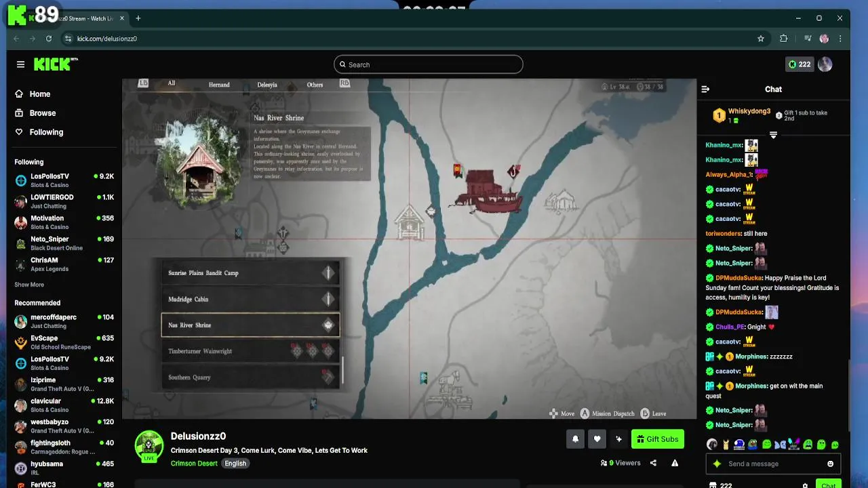Click Always_Alpha_1 chat username
This screenshot has width=868, height=488.
coord(728,175)
